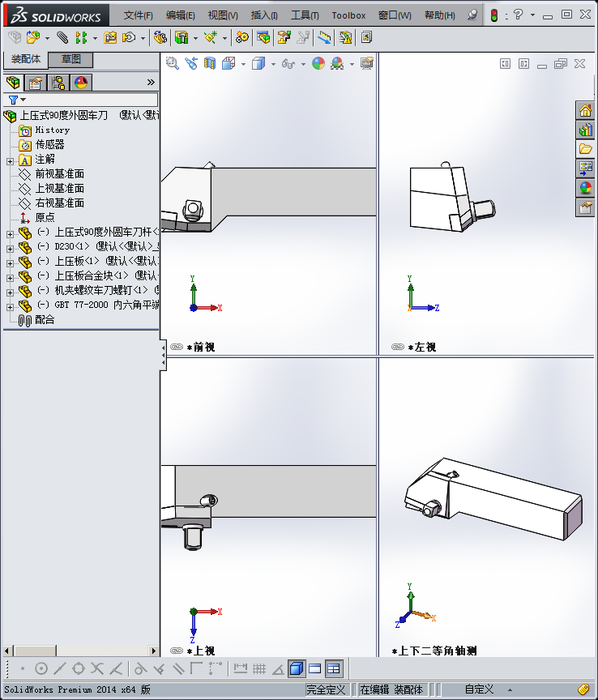Click the Zoom to Area icon
Image resolution: width=598 pixels, height=700 pixels.
pyautogui.click(x=172, y=63)
